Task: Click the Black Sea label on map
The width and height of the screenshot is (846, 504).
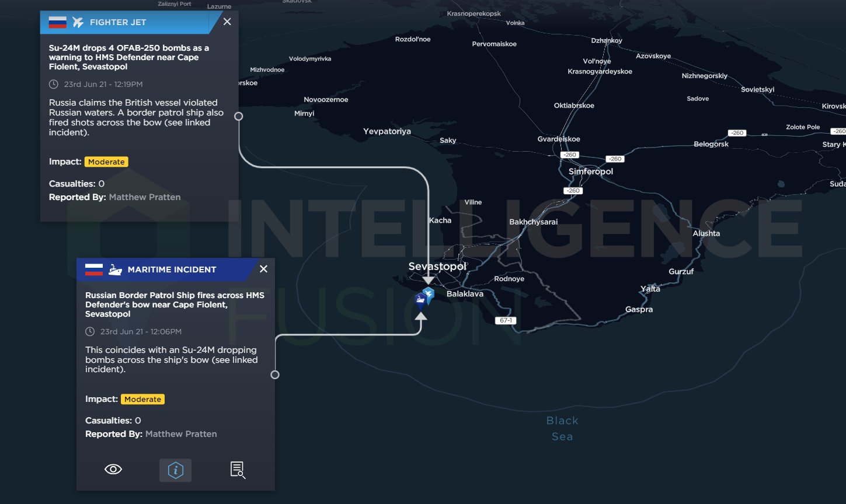Action: coord(562,428)
